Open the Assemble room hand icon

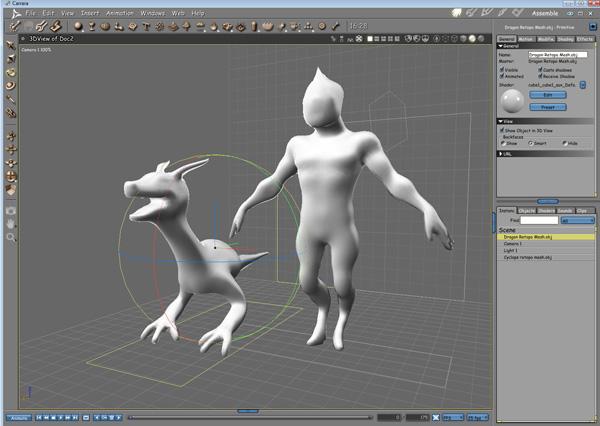457,13
